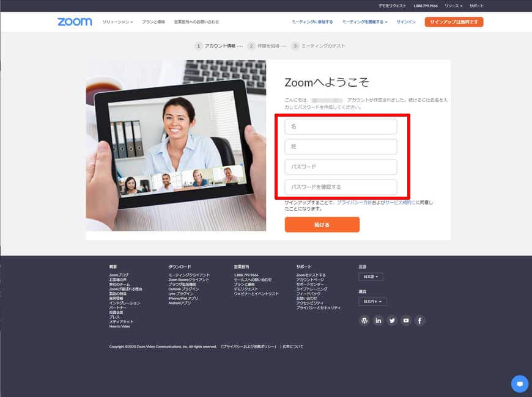Viewport: 532px width, 397px height.
Task: Click サポート in the top bar
Action: pos(476,5)
